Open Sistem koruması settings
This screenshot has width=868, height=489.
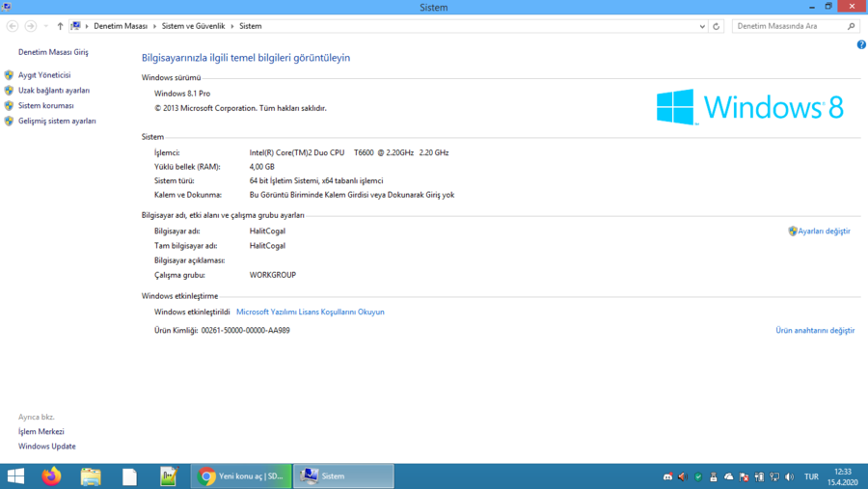[46, 106]
